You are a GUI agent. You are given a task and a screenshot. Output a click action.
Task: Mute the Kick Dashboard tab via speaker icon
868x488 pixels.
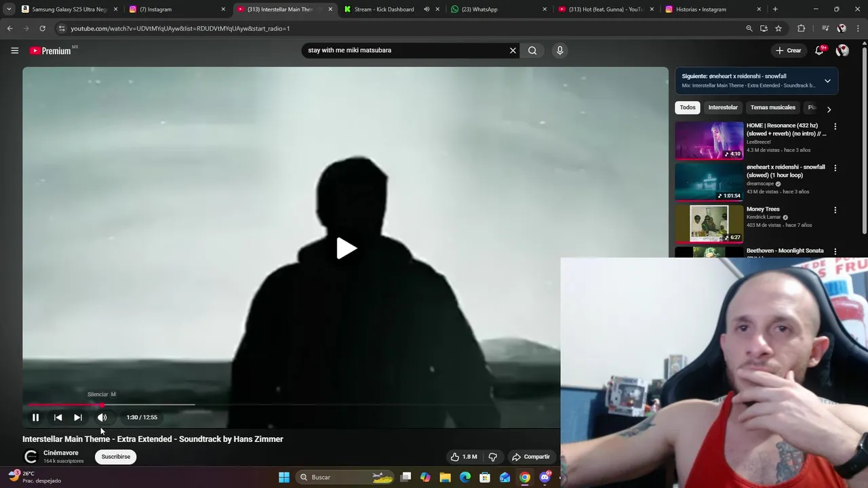tap(427, 9)
